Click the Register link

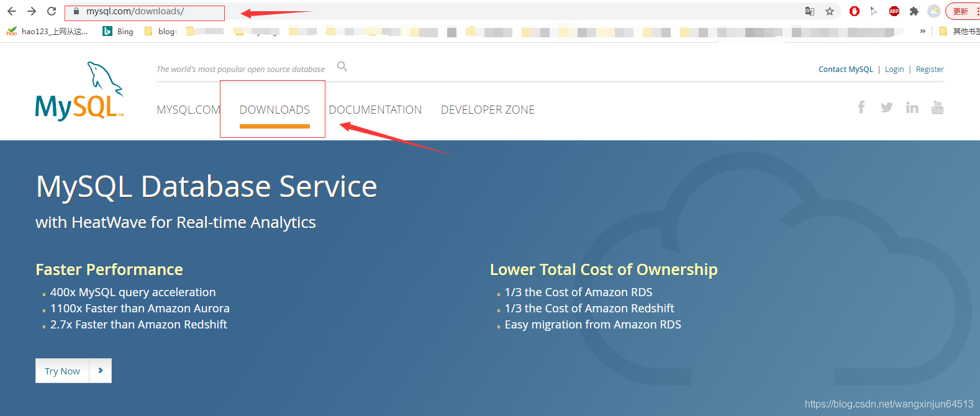[930, 70]
